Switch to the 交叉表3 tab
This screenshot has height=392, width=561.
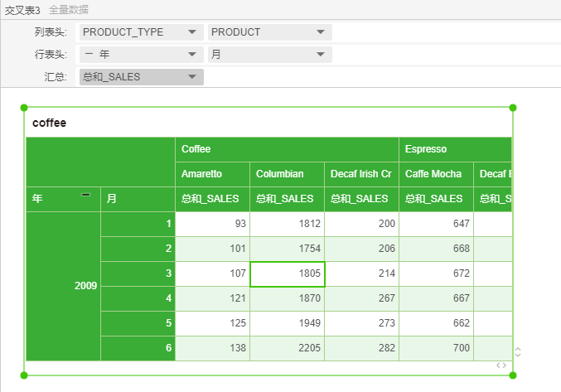click(22, 9)
